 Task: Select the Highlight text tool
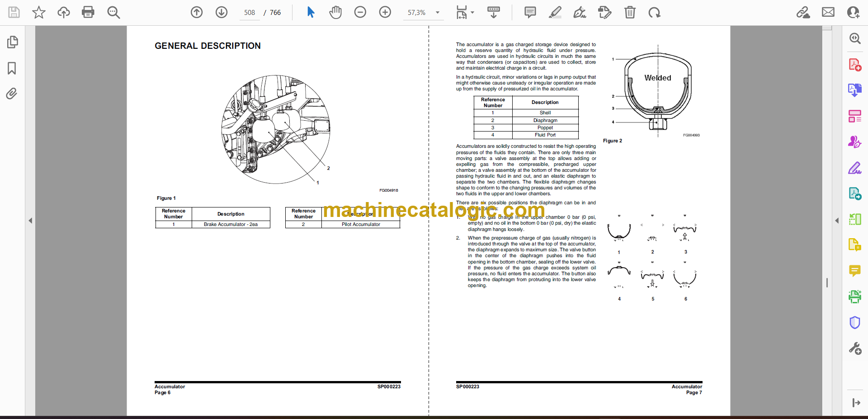click(x=555, y=12)
